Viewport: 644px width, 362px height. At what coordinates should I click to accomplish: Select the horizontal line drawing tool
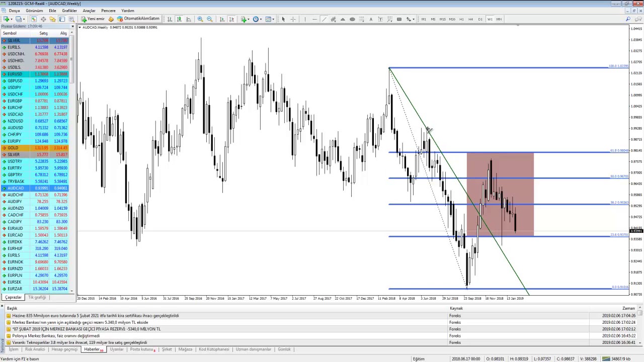coord(314,19)
